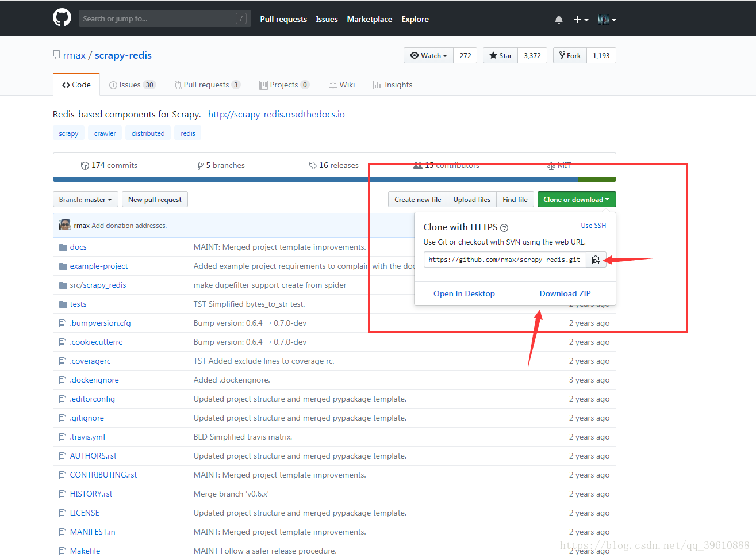Image resolution: width=756 pixels, height=557 pixels.
Task: Click Download ZIP
Action: pos(565,293)
